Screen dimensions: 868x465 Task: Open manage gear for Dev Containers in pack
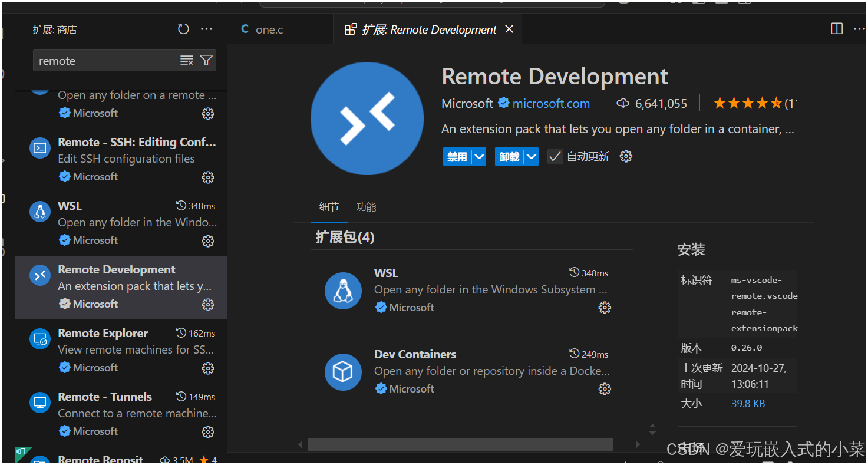pos(605,389)
